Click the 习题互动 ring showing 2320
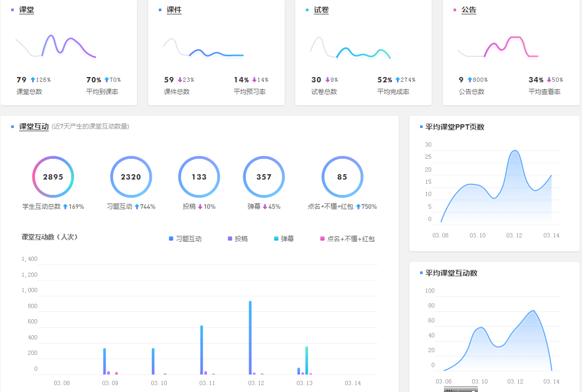582x392 pixels. click(x=131, y=177)
